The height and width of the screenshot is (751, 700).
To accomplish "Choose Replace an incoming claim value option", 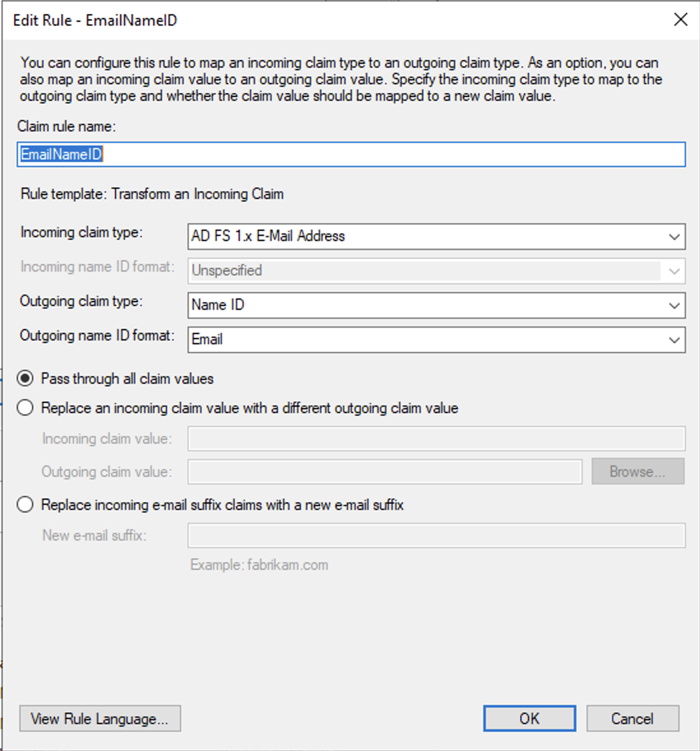I will pos(26,408).
